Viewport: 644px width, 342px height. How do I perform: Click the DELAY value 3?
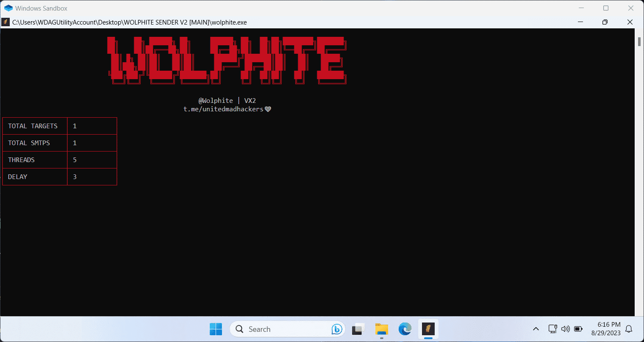pyautogui.click(x=75, y=177)
